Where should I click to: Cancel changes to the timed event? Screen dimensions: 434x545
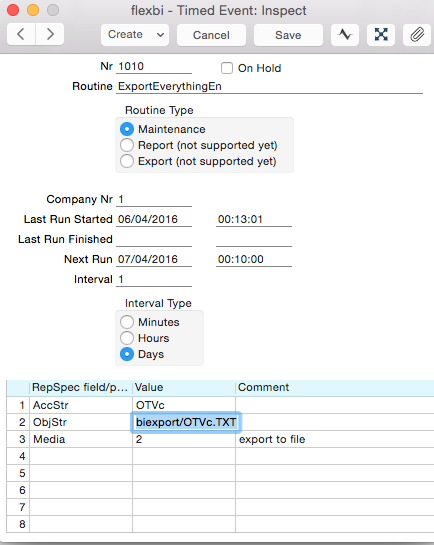(x=211, y=35)
